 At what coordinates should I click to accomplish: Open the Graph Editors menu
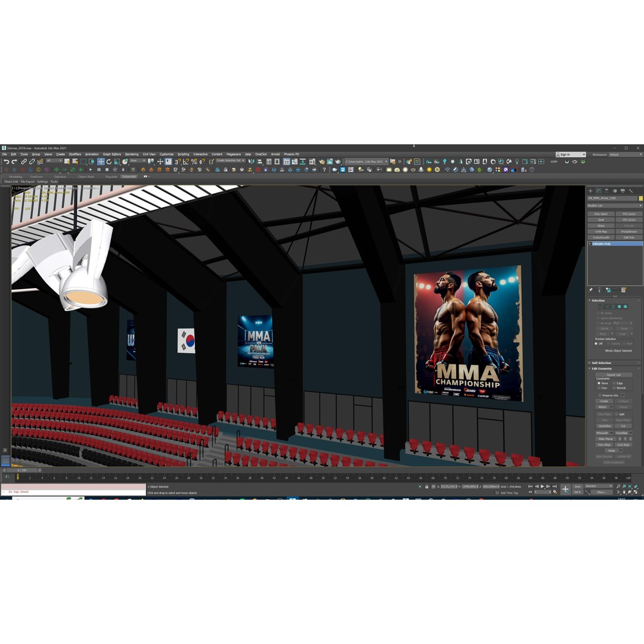[x=112, y=154]
